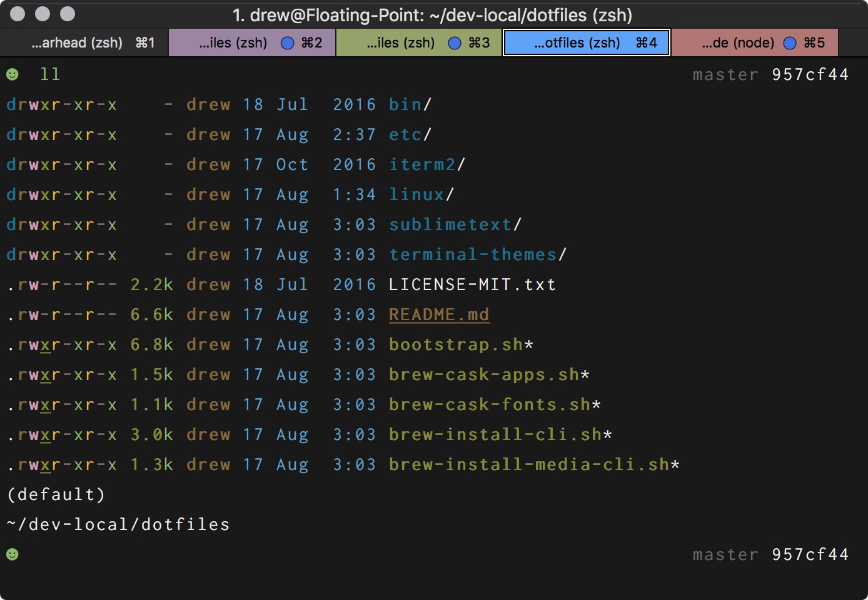This screenshot has width=868, height=600.
Task: Click the top-right master branch label
Action: point(725,74)
